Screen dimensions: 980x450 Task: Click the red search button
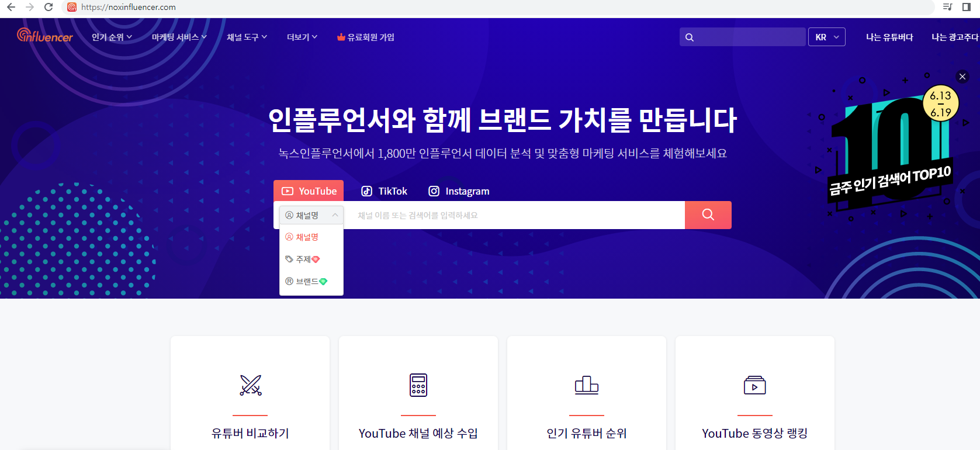pos(708,215)
